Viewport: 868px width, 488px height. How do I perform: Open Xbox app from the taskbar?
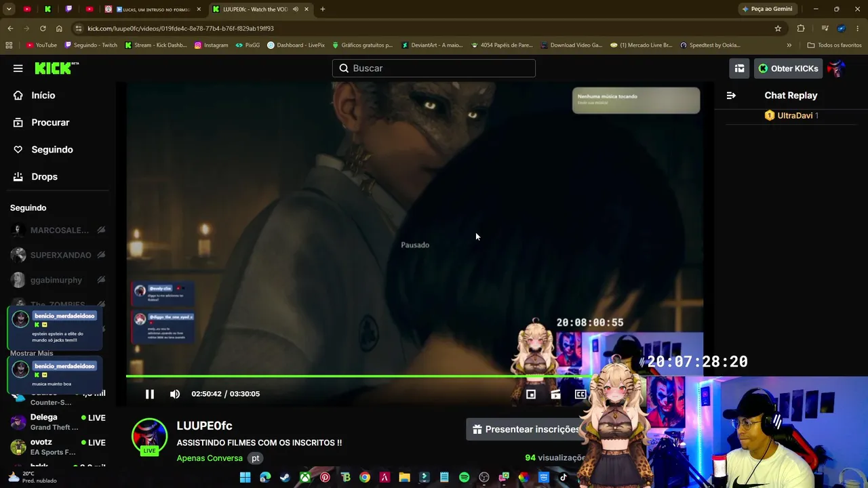pos(305,477)
